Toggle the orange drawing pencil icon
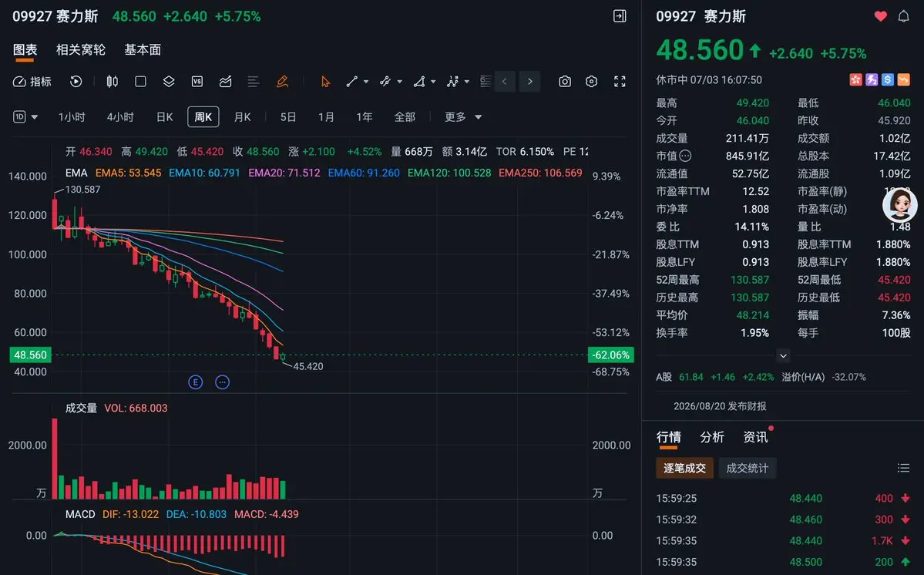924x575 pixels. click(282, 81)
